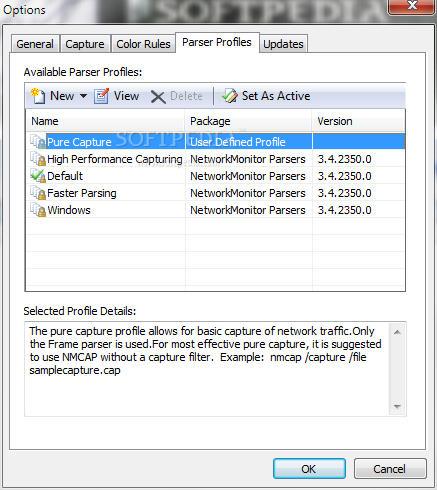
Task: Select the Pure Capture row name
Action: coord(79,142)
